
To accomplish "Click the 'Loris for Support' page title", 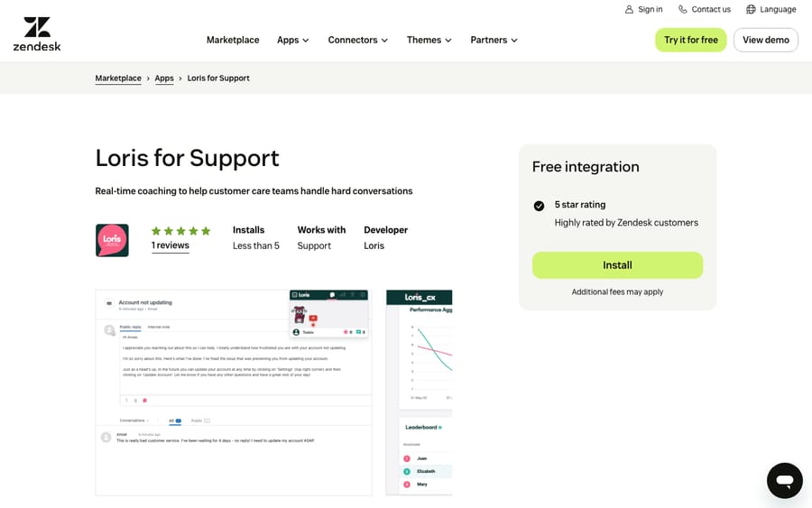I will coord(187,159).
